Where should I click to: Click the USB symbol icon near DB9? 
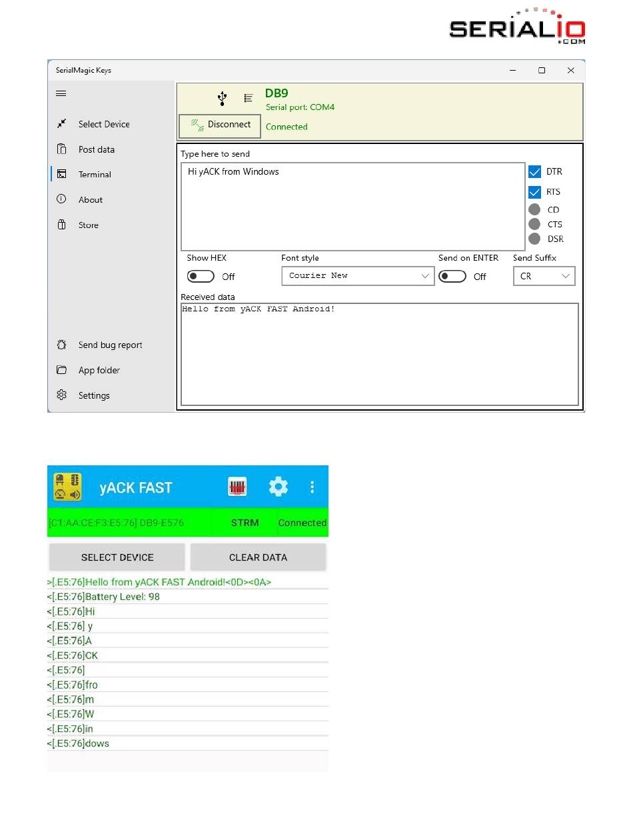click(x=223, y=99)
